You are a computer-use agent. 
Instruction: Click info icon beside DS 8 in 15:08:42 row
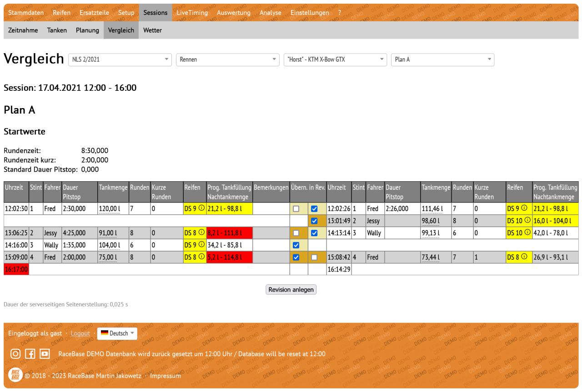tap(524, 257)
